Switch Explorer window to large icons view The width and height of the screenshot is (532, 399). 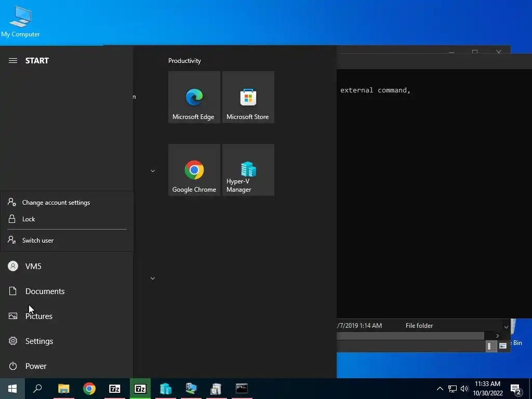pyautogui.click(x=503, y=346)
